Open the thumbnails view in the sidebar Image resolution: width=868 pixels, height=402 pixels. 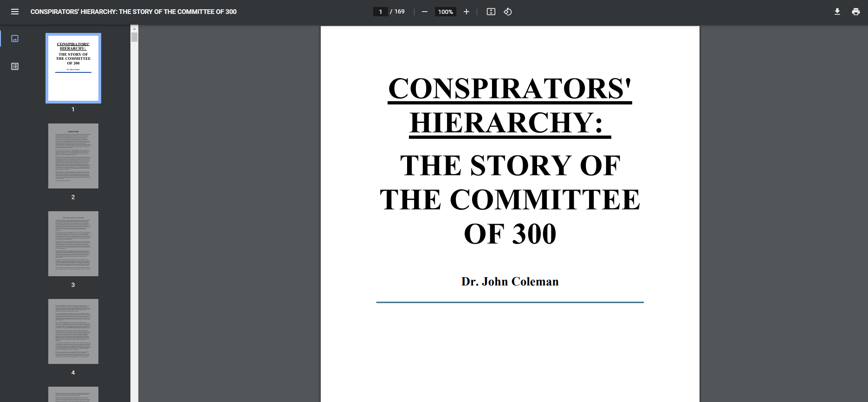(x=15, y=39)
